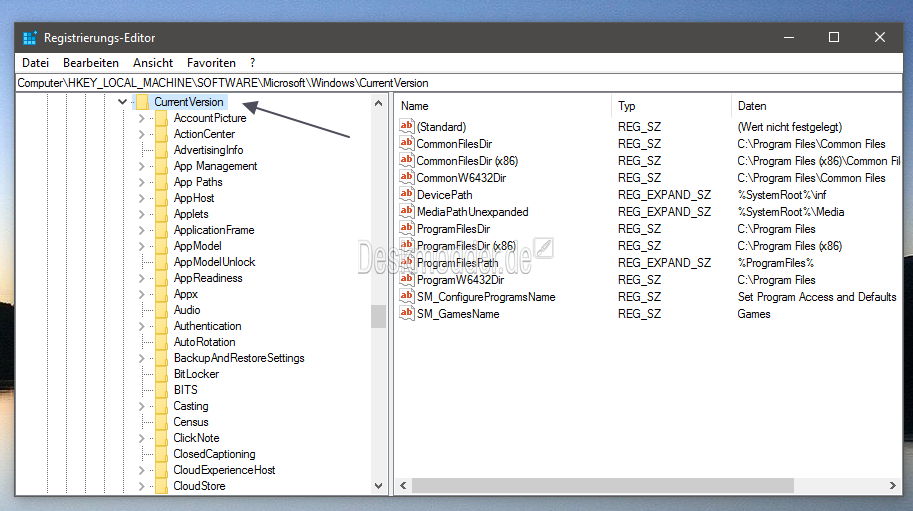
Task: Click the BITS folder icon
Action: tap(162, 390)
